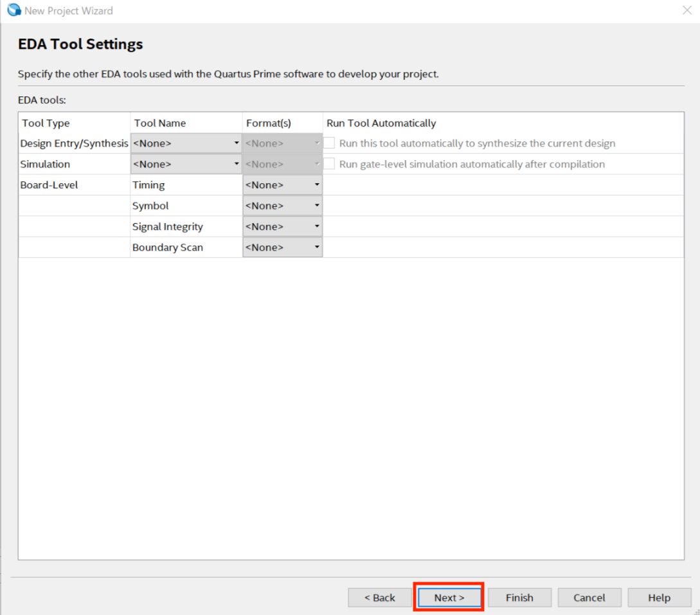Click the Simulation Format(s) dropdown
Viewport: 700px width, 615px height.
[282, 164]
